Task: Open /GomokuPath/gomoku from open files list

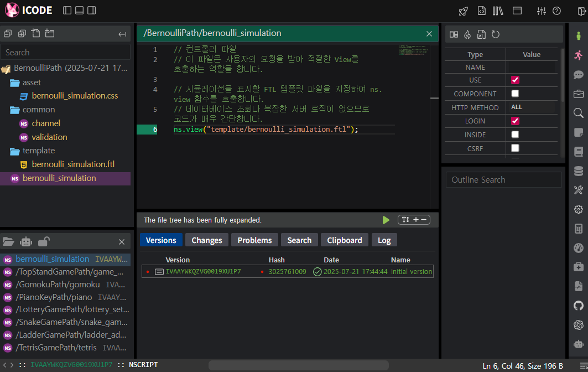Action: coord(58,285)
